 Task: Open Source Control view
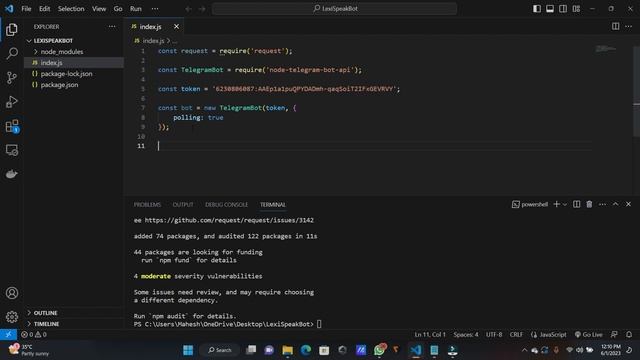(x=12, y=78)
